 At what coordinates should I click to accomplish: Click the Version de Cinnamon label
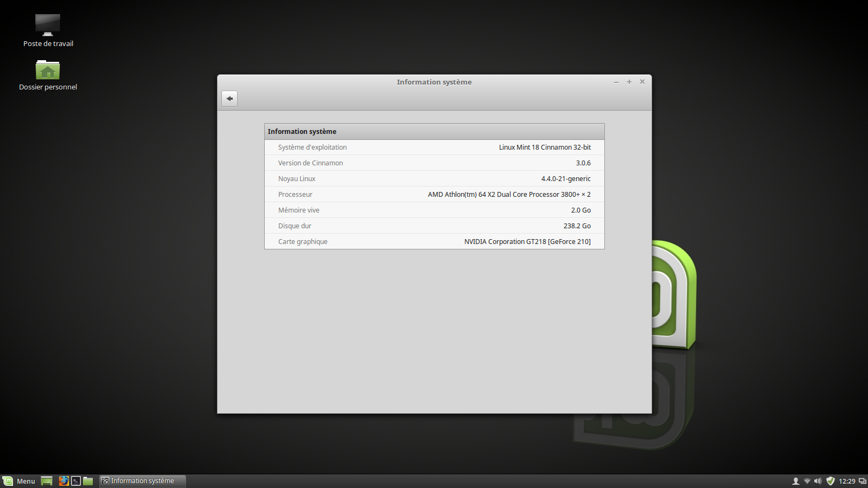pyautogui.click(x=310, y=163)
